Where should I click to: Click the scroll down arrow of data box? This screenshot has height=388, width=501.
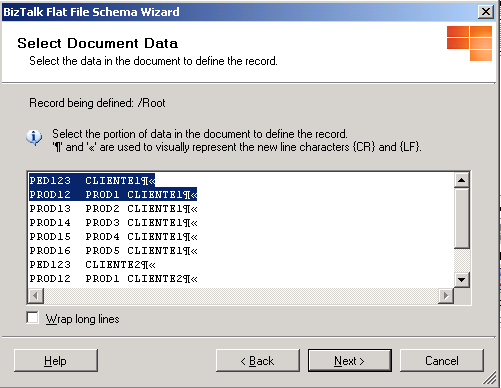pos(462,279)
